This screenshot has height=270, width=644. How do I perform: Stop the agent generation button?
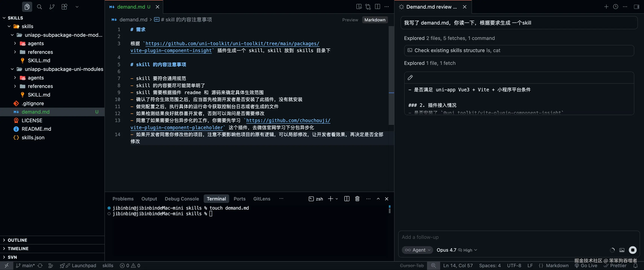(633, 250)
